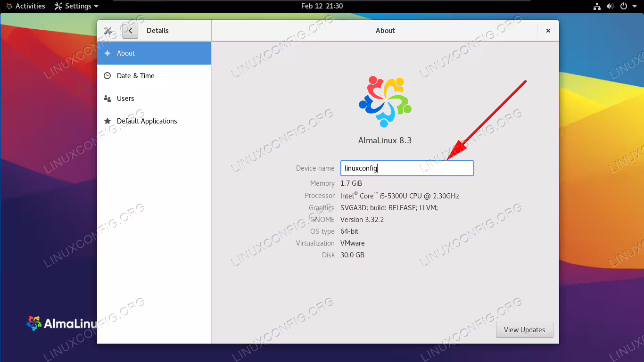This screenshot has width=644, height=362.
Task: Open the Users settings panel
Action: [154, 99]
